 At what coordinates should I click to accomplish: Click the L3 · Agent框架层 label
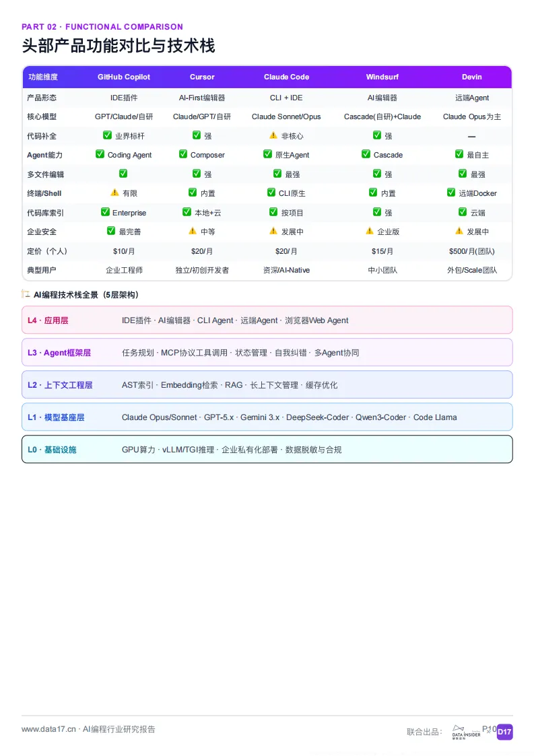(x=59, y=353)
